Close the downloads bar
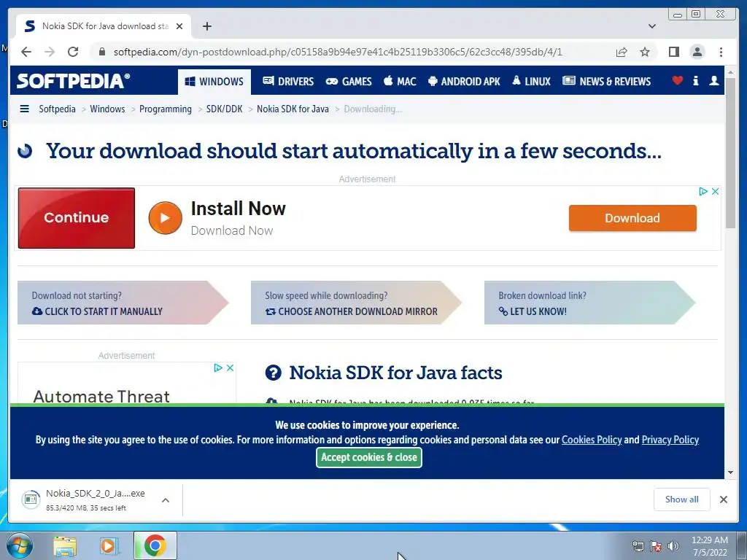This screenshot has width=747, height=560. point(723,499)
